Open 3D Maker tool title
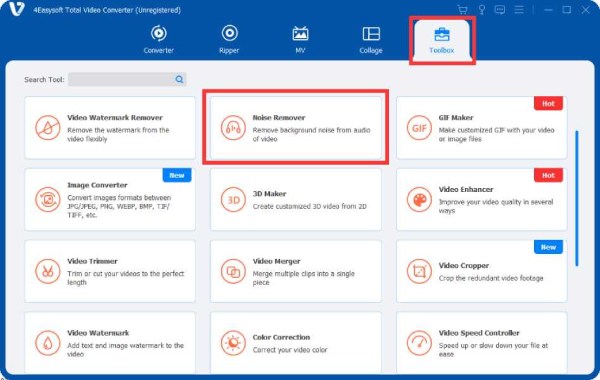 tap(269, 194)
